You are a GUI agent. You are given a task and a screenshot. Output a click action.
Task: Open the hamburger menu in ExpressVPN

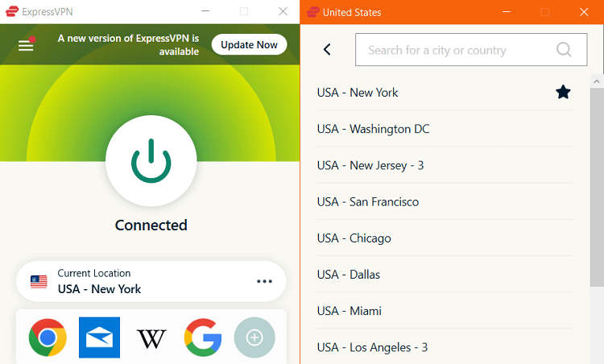pyautogui.click(x=26, y=46)
